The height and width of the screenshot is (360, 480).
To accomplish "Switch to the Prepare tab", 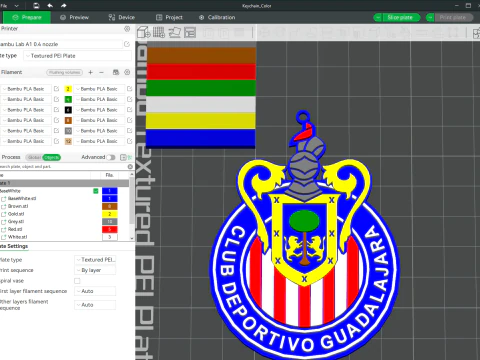I will tap(27, 17).
